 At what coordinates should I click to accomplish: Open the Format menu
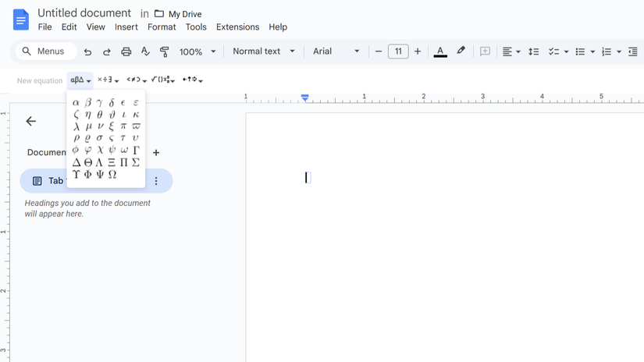162,27
